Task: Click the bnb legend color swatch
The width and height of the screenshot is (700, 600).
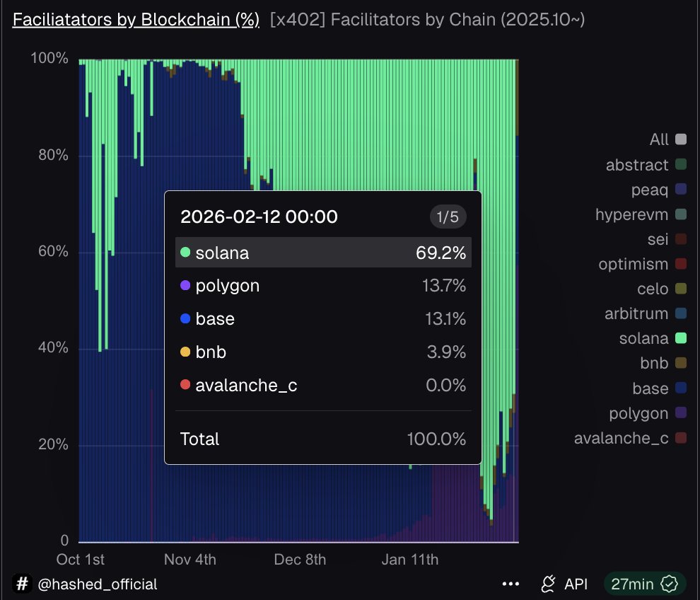Action: pos(681,363)
